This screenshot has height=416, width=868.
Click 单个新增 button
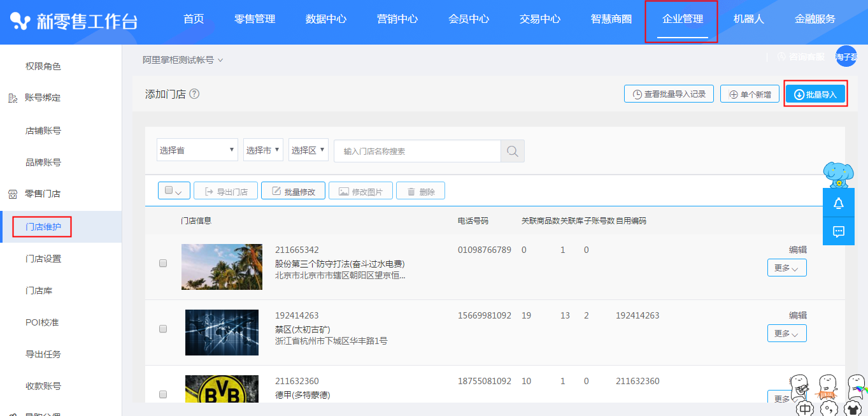pos(750,94)
